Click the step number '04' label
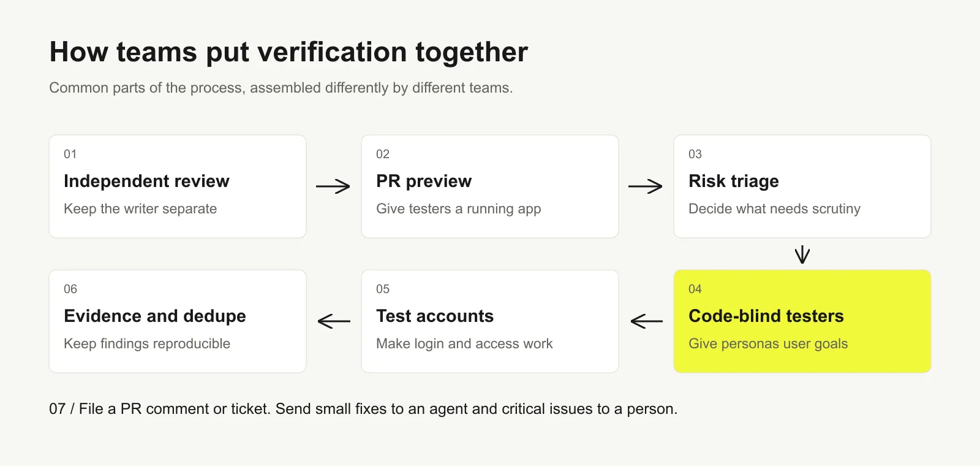Screen dimensions: 980x466 [695, 289]
